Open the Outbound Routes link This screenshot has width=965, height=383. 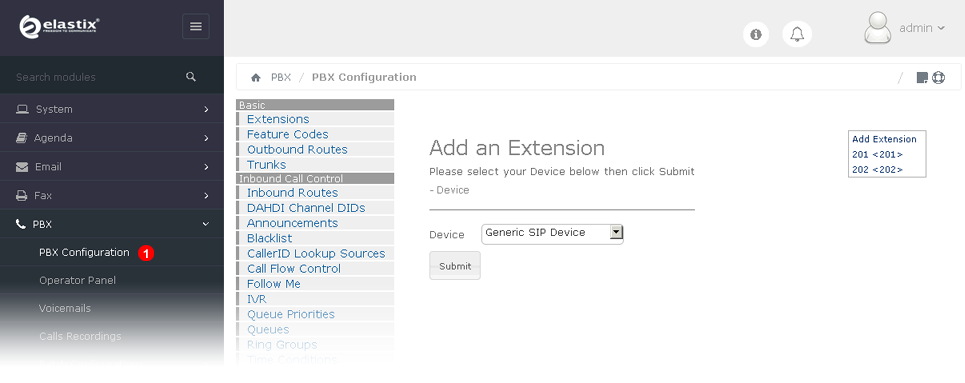coord(297,150)
